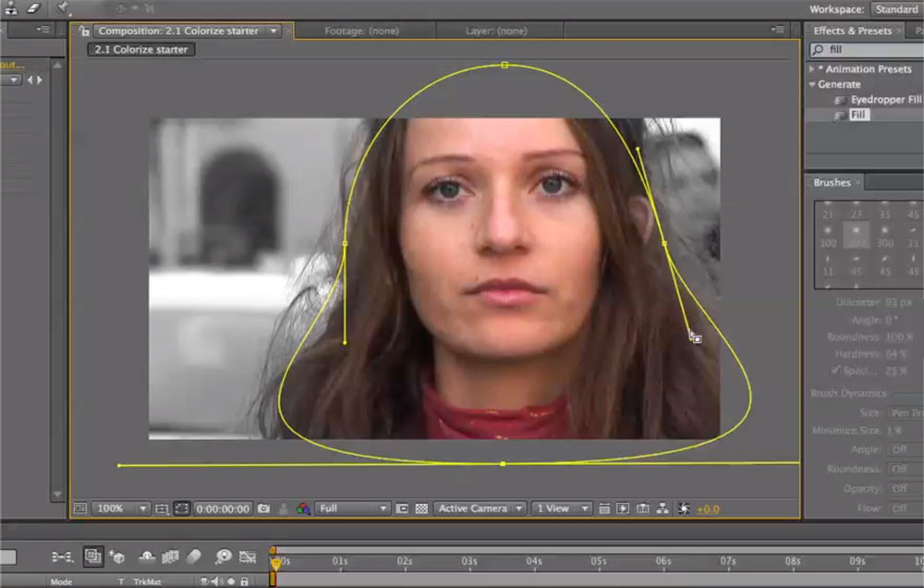Viewport: 924px width, 588px height.
Task: Toggle the transparency grid
Action: coord(421,508)
